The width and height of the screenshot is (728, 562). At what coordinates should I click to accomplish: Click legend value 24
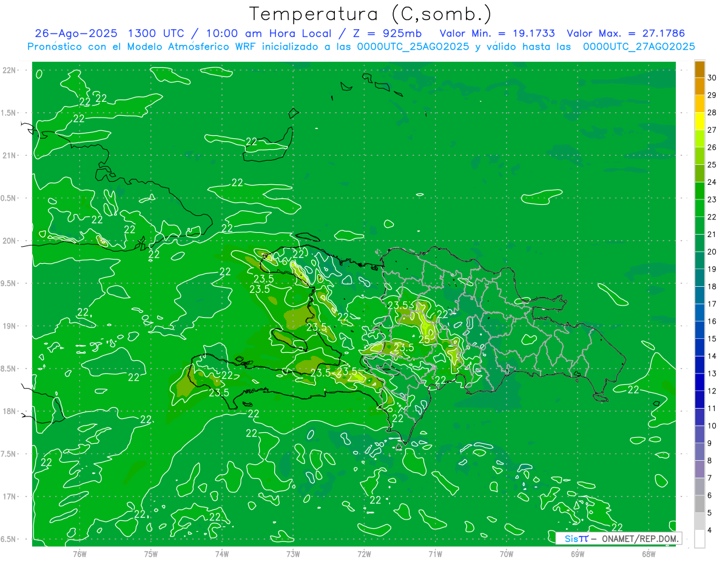pyautogui.click(x=712, y=182)
